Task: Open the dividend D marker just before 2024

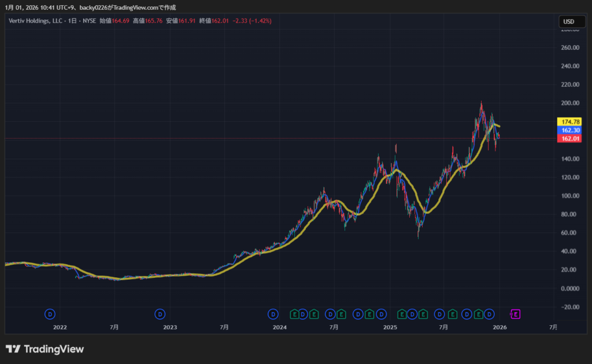Action: pos(273,314)
